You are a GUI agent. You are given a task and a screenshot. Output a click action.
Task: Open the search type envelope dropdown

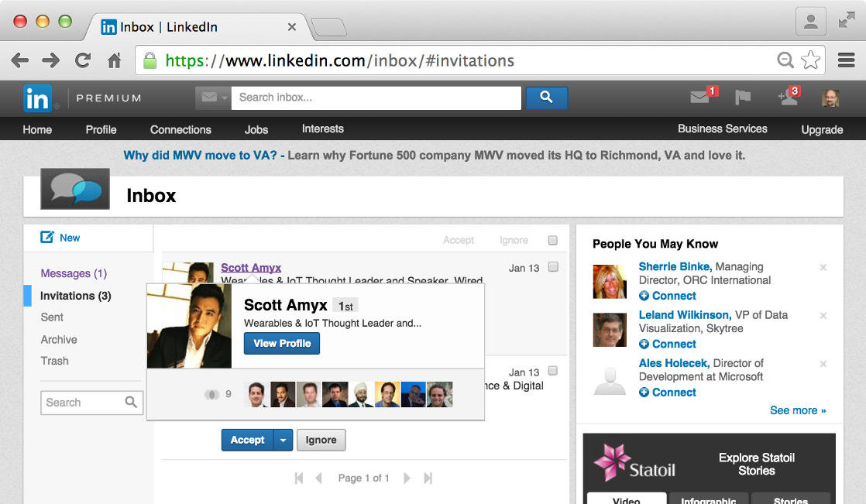pyautogui.click(x=213, y=98)
